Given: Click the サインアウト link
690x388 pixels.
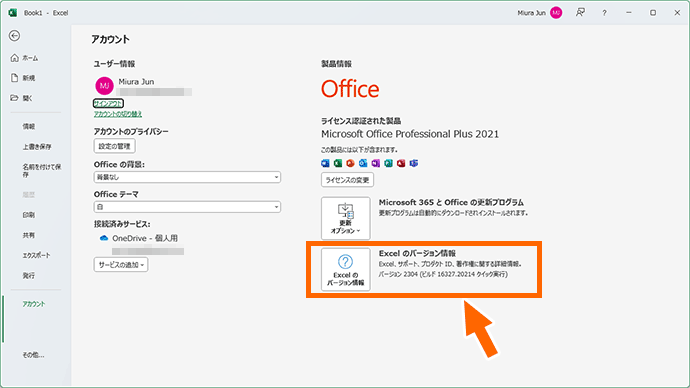Looking at the screenshot, I should 108,103.
